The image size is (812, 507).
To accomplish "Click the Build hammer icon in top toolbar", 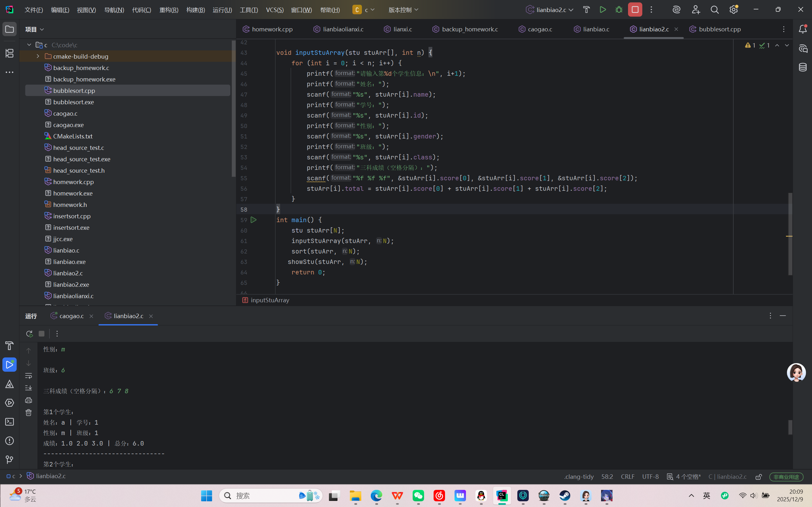I will (586, 10).
